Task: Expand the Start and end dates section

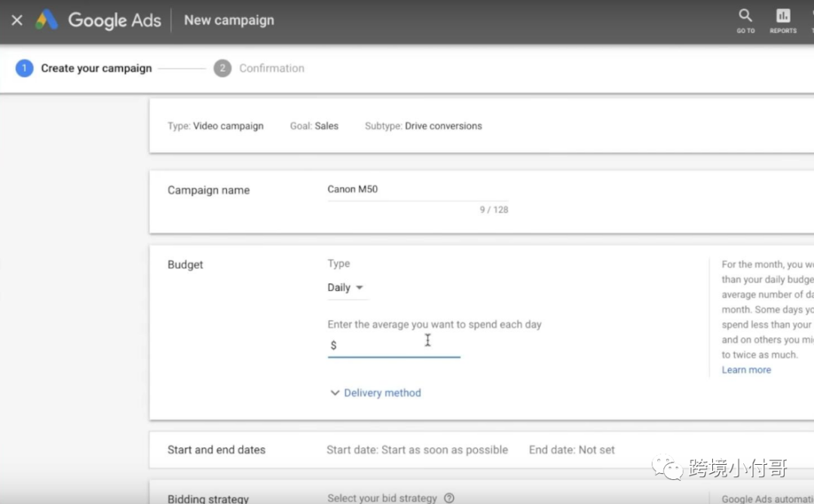Action: pos(216,450)
